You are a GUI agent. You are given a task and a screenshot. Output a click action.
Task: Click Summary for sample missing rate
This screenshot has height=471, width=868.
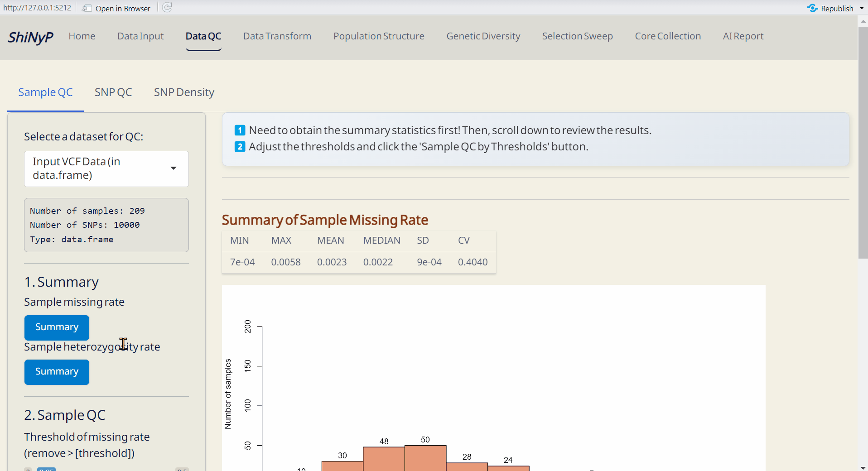click(57, 327)
